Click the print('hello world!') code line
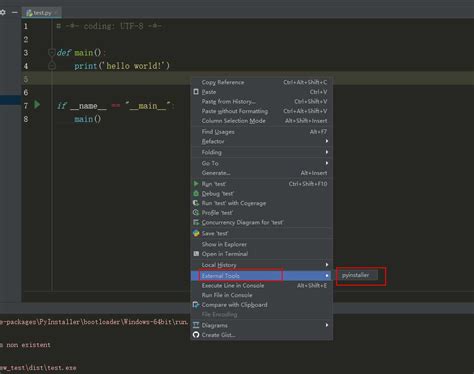The image size is (474, 374). 122,66
